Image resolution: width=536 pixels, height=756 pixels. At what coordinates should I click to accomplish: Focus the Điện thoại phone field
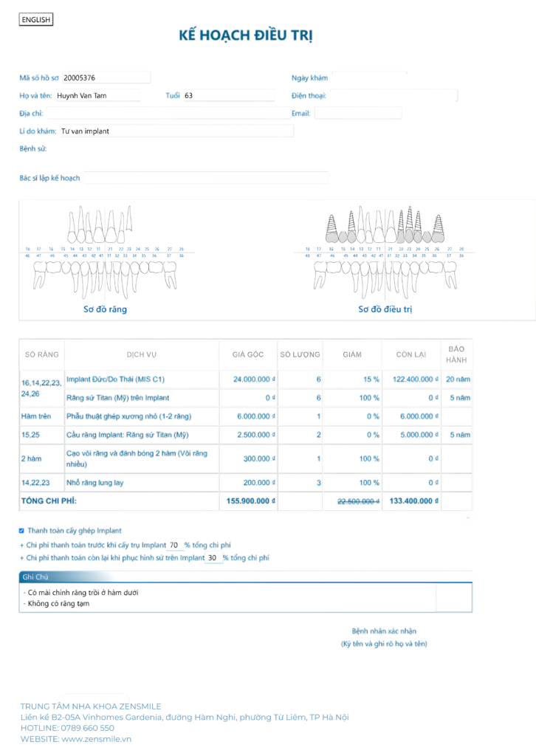click(392, 95)
